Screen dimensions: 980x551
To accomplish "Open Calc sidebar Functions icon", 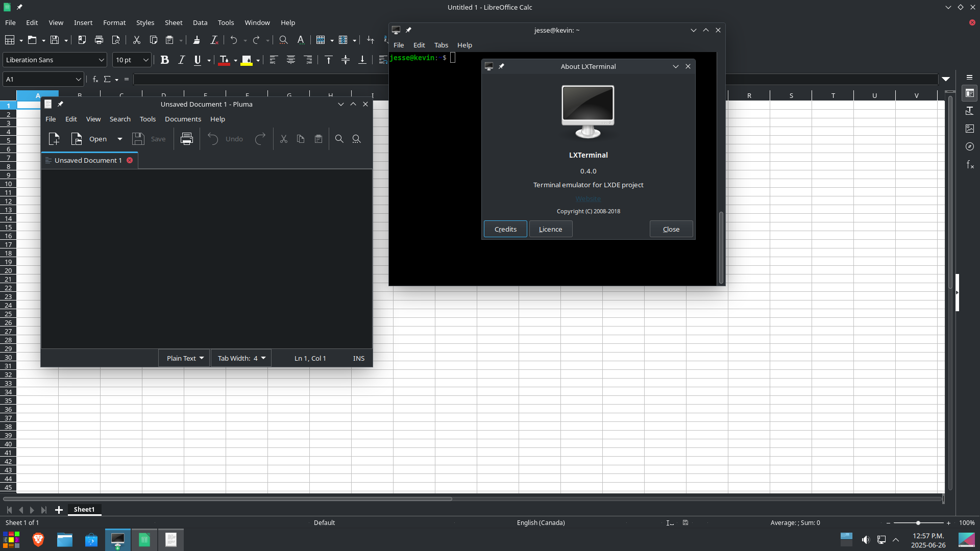I will pyautogui.click(x=970, y=164).
